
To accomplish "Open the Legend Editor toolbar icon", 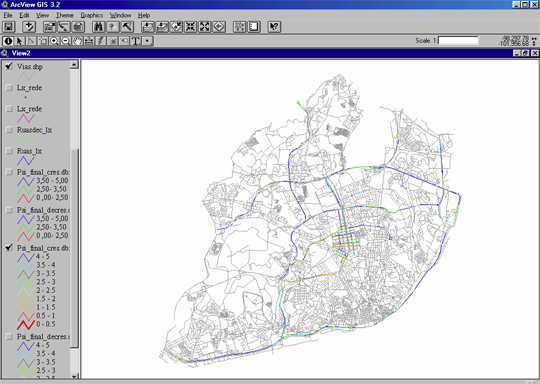I will (x=64, y=27).
